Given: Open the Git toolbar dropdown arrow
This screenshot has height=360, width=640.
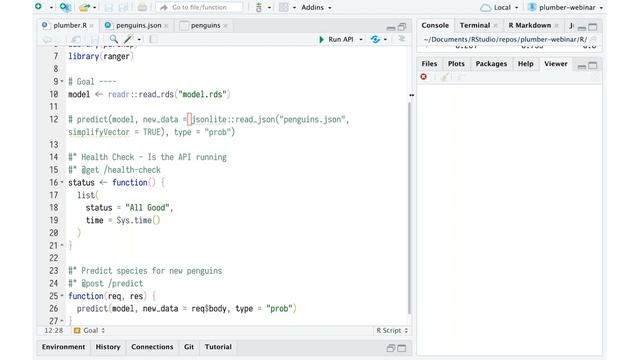Looking at the screenshot, I should click(x=269, y=7).
